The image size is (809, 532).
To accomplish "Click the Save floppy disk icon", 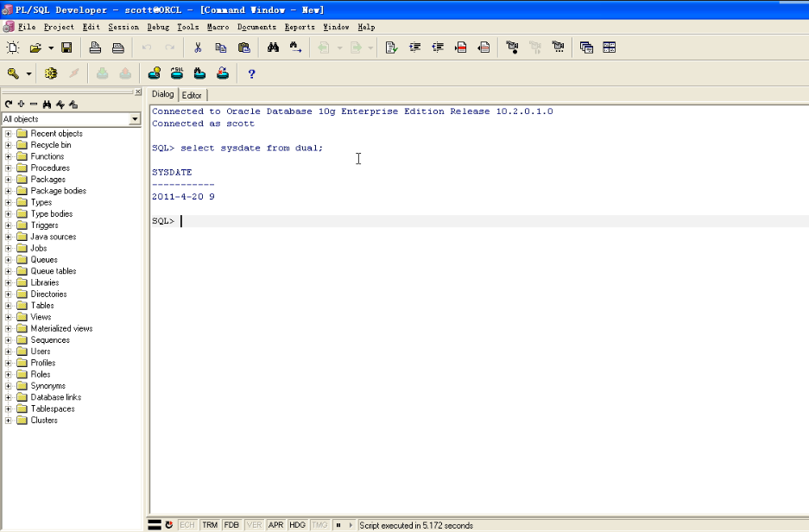I will [x=66, y=47].
